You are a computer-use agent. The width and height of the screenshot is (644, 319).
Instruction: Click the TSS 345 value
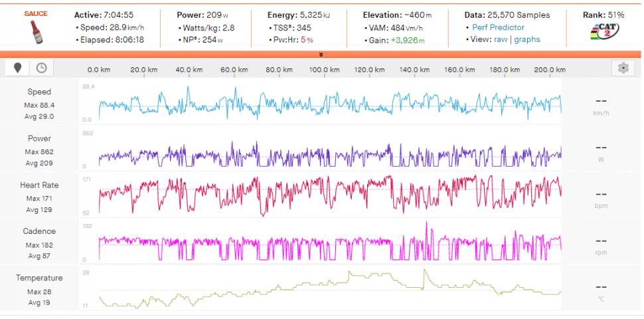292,27
